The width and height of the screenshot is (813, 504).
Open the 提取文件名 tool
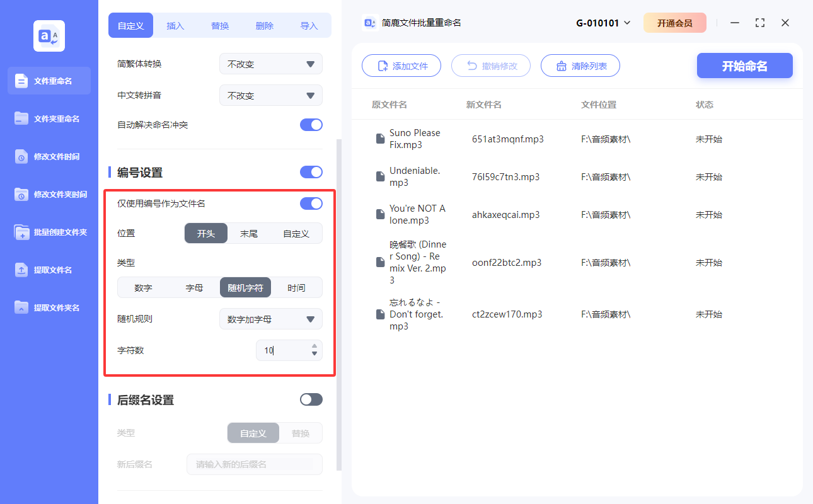pos(49,270)
